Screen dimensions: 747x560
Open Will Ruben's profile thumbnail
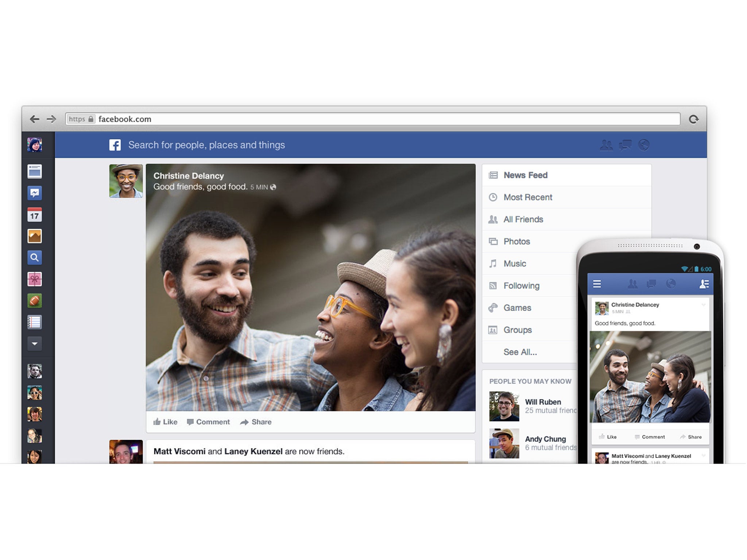(504, 406)
